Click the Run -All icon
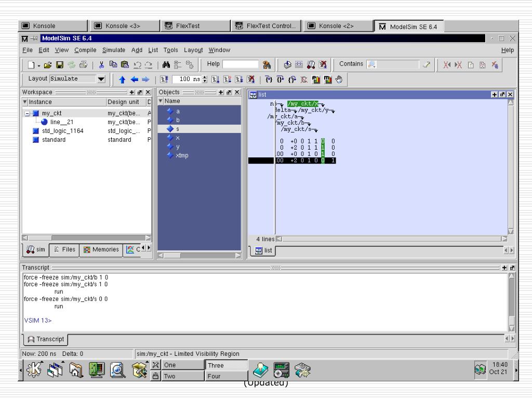Viewport: 532px width, 399px height. pyautogui.click(x=239, y=79)
